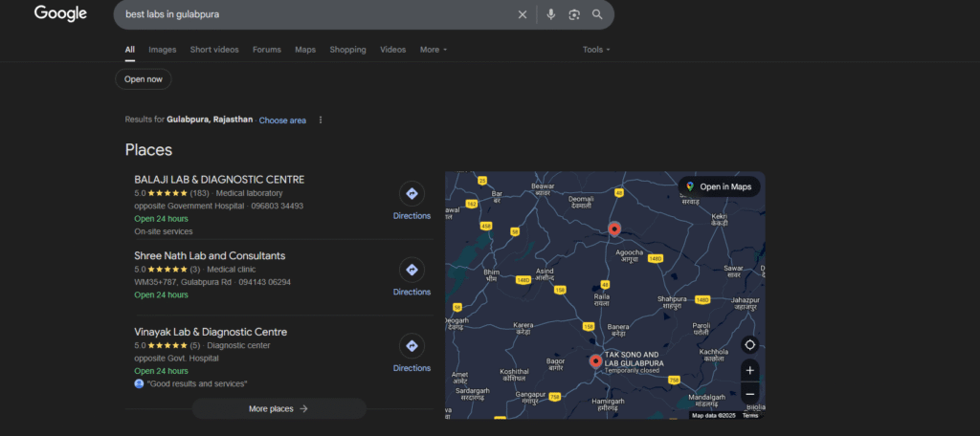Viewport: 980px width, 436px height.
Task: Click On-site services text under Balaji Lab
Action: tap(164, 231)
